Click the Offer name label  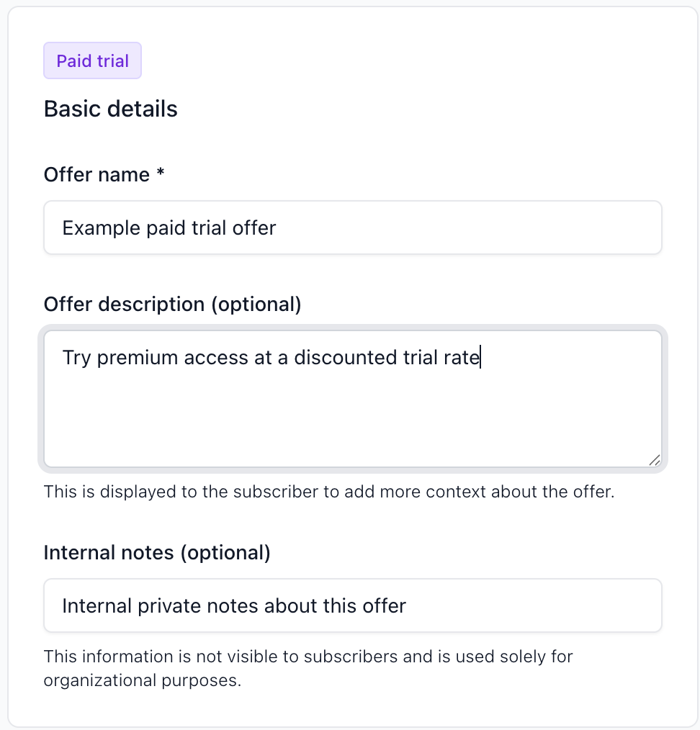(x=97, y=175)
